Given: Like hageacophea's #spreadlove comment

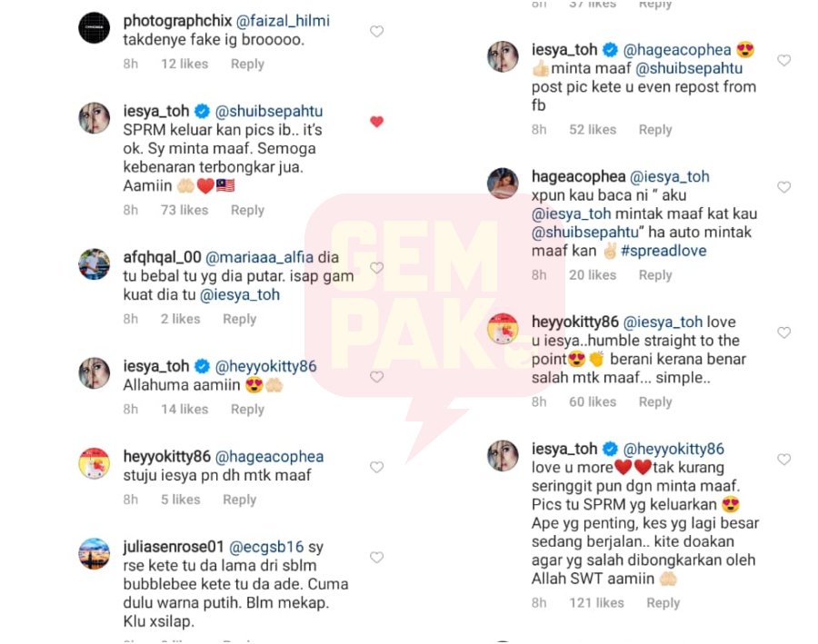Looking at the screenshot, I should click(x=784, y=187).
